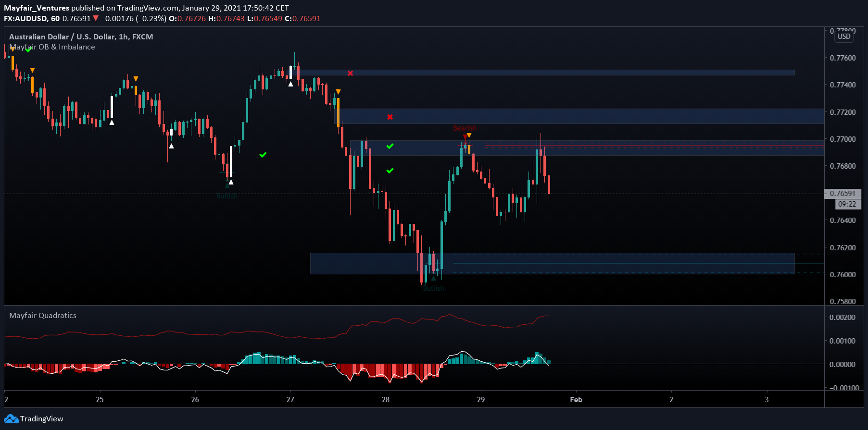Click the orange triangle above the 27th's orange candle
868x430 pixels.
[339, 92]
